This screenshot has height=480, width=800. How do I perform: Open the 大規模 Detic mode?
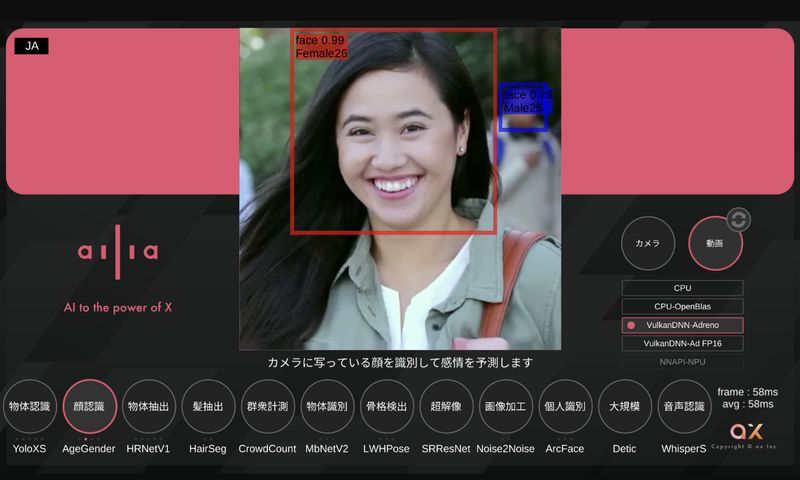pyautogui.click(x=625, y=407)
